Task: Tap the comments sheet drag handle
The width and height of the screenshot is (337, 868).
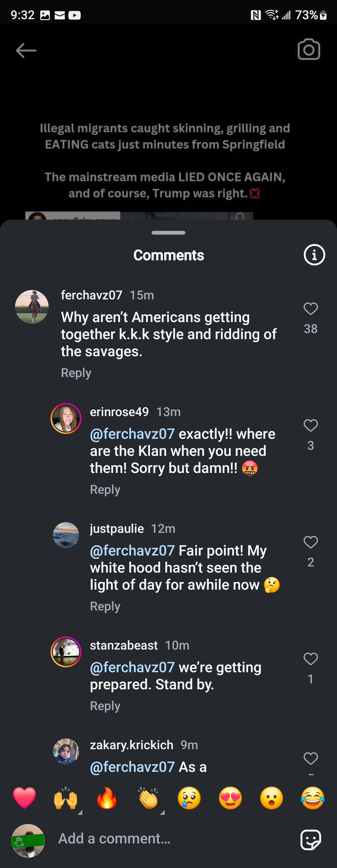Action: pyautogui.click(x=168, y=233)
